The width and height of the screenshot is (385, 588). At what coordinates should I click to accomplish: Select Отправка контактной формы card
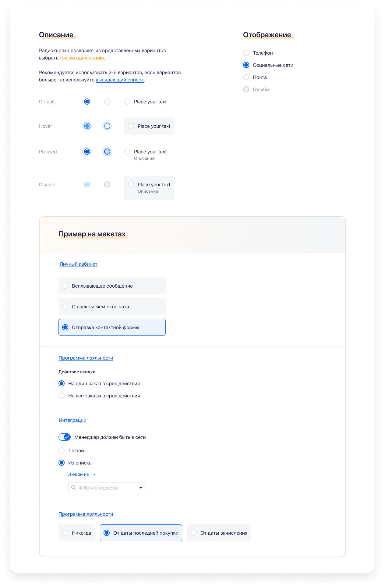[112, 327]
